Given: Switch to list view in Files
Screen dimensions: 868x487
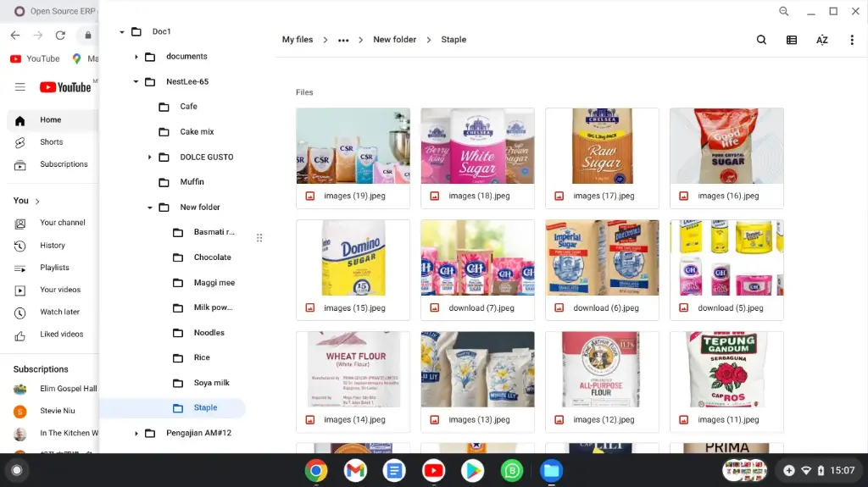Looking at the screenshot, I should tap(792, 40).
